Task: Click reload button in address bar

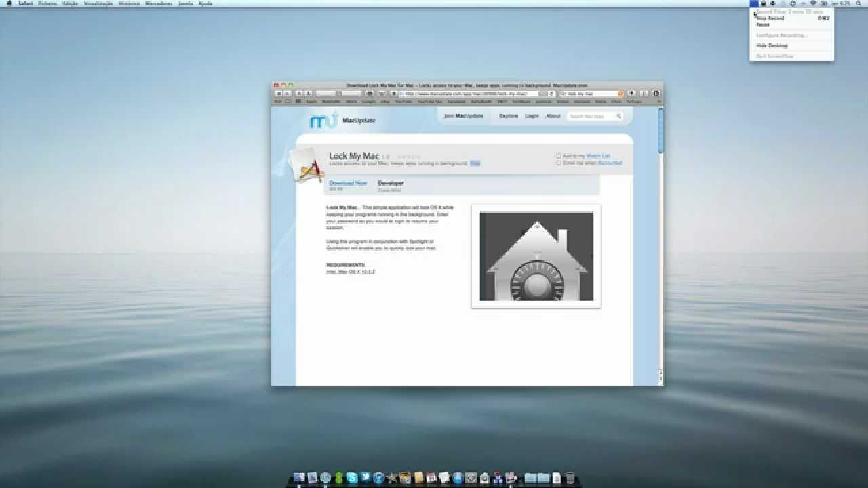Action: (x=551, y=94)
